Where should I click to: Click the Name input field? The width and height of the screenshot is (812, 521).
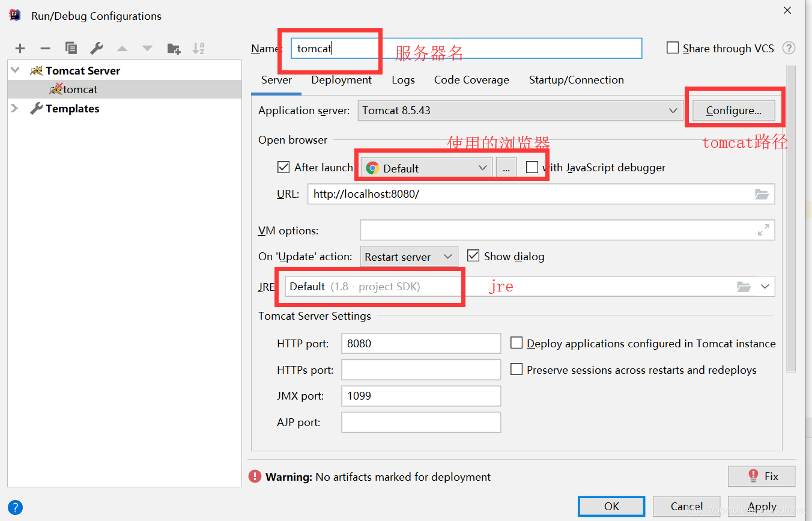[x=467, y=48]
